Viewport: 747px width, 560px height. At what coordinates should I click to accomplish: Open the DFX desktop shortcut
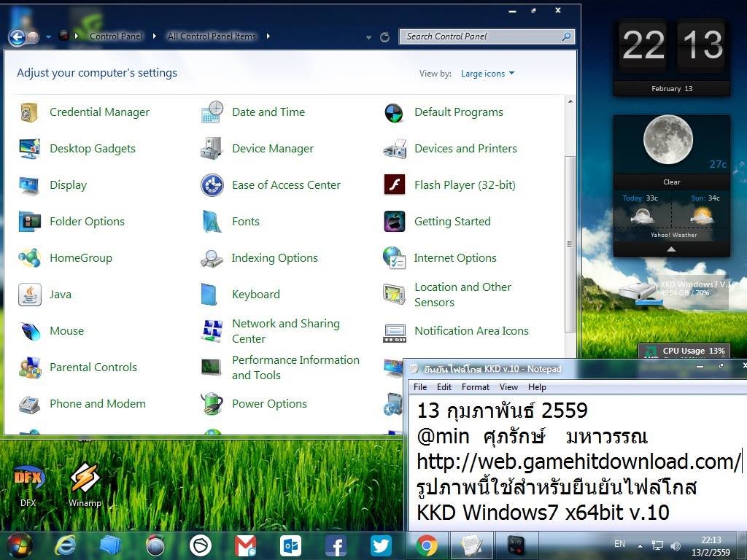(28, 485)
